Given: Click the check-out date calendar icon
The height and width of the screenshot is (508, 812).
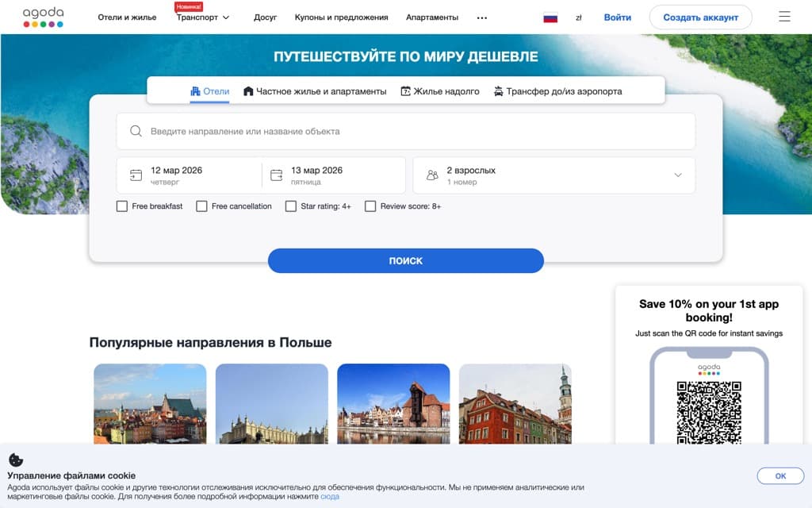Looking at the screenshot, I should 276,175.
